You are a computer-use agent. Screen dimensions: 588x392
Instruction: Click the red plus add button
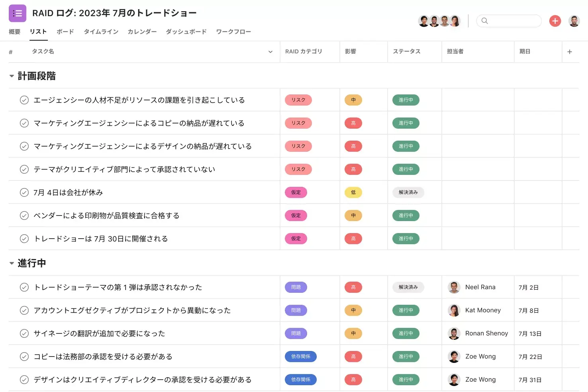point(555,21)
